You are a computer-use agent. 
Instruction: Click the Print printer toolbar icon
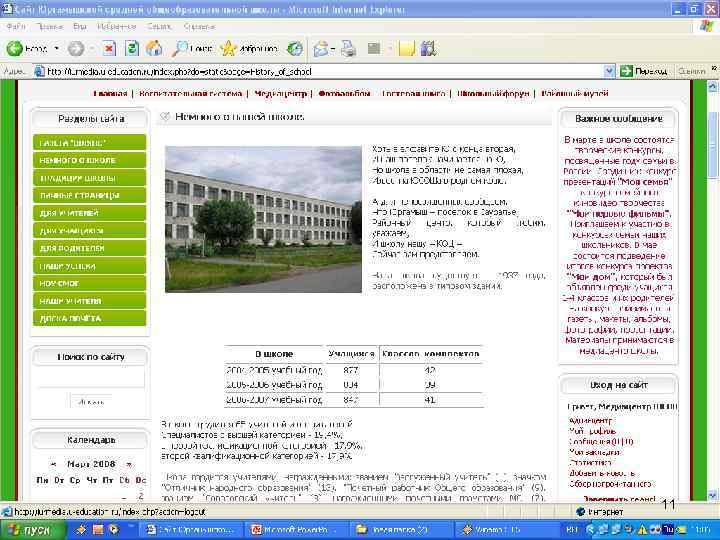tap(349, 48)
